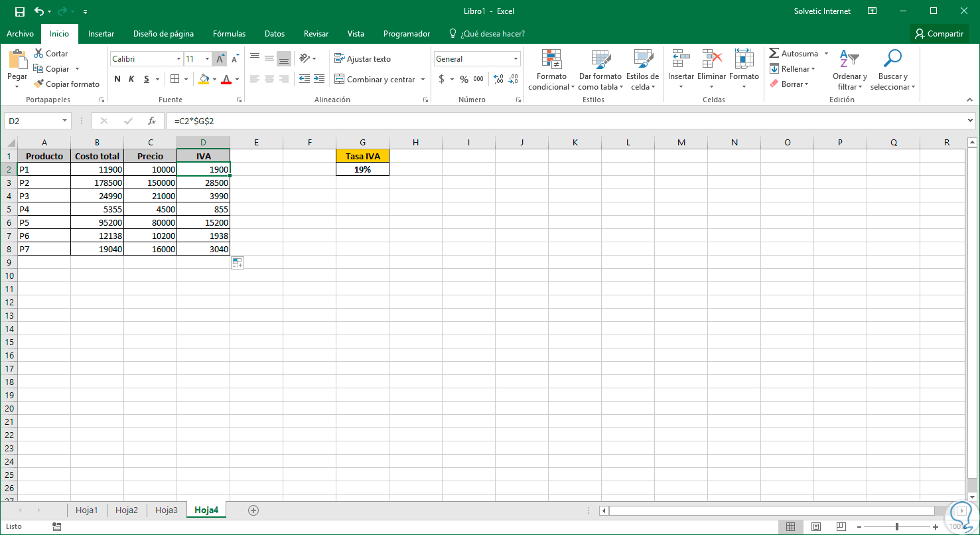Click the zoom slider handle in status bar

coord(897,526)
